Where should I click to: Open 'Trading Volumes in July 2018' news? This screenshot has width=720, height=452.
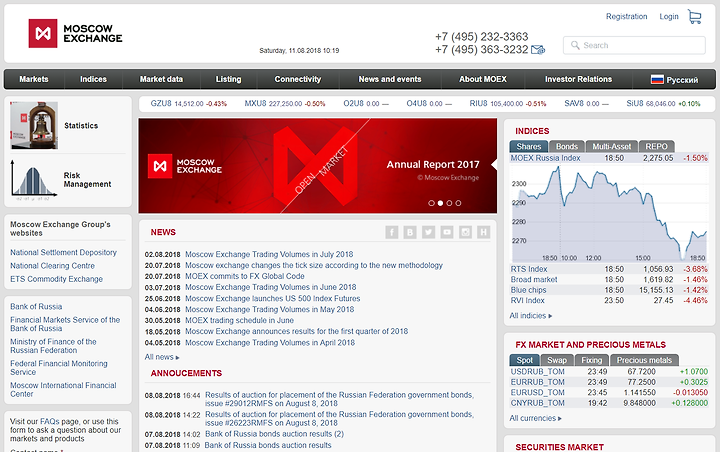tap(269, 254)
